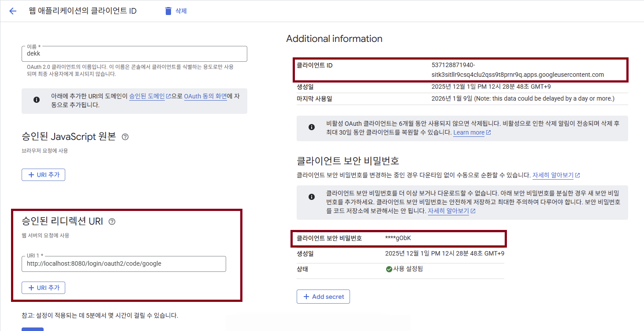
Task: Click info icon in inactive OAuth client notice
Action: point(312,128)
